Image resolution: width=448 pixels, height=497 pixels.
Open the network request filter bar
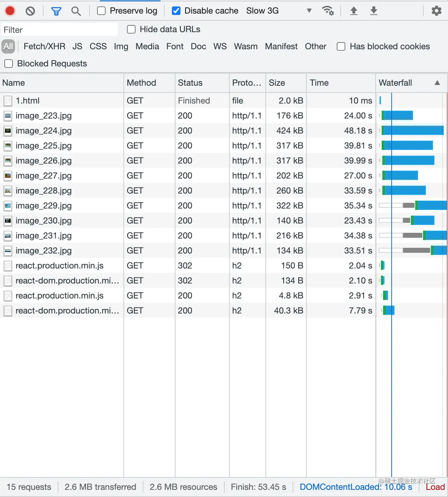click(x=56, y=11)
